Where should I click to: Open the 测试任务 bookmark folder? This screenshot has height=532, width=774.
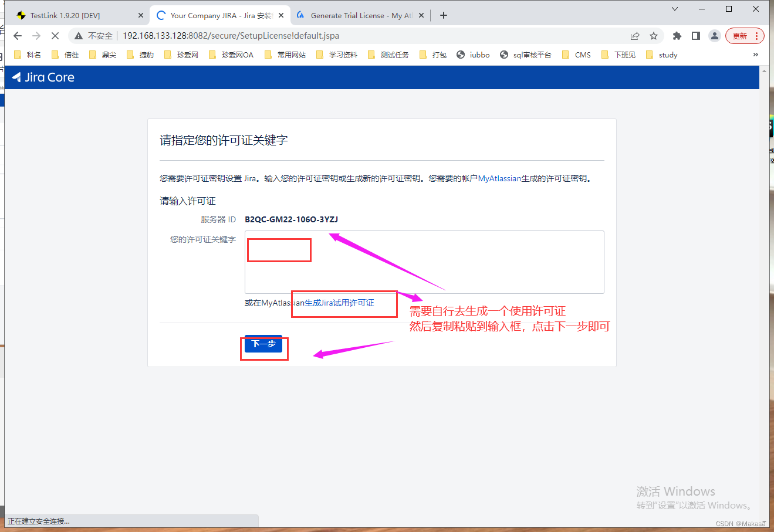[x=388, y=55]
